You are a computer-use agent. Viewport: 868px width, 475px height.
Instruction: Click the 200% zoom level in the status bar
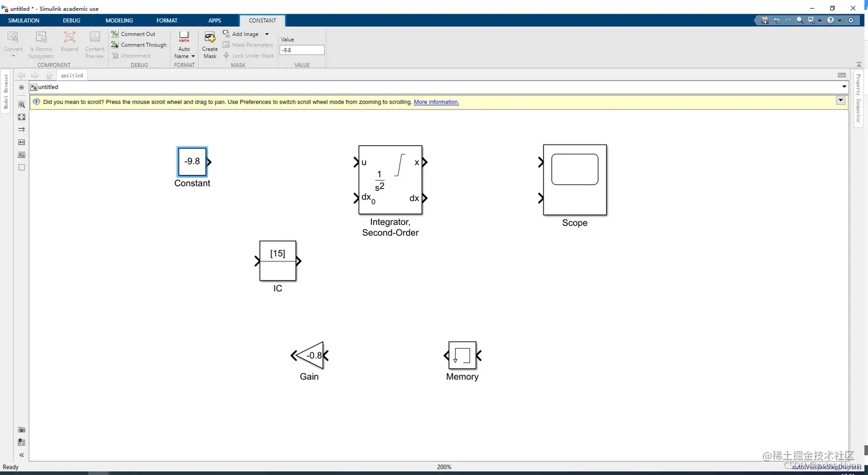tap(444, 467)
